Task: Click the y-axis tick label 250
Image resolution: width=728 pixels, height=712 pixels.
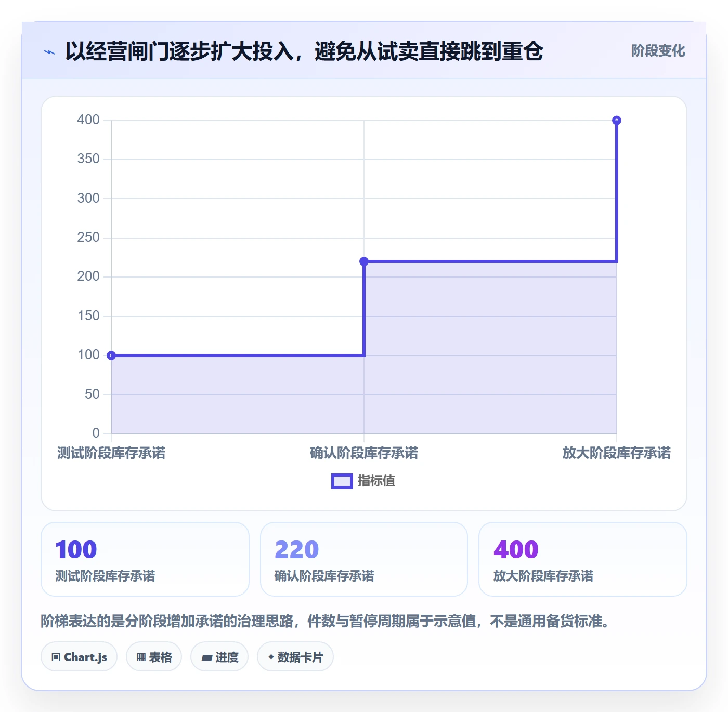Action: coord(88,238)
